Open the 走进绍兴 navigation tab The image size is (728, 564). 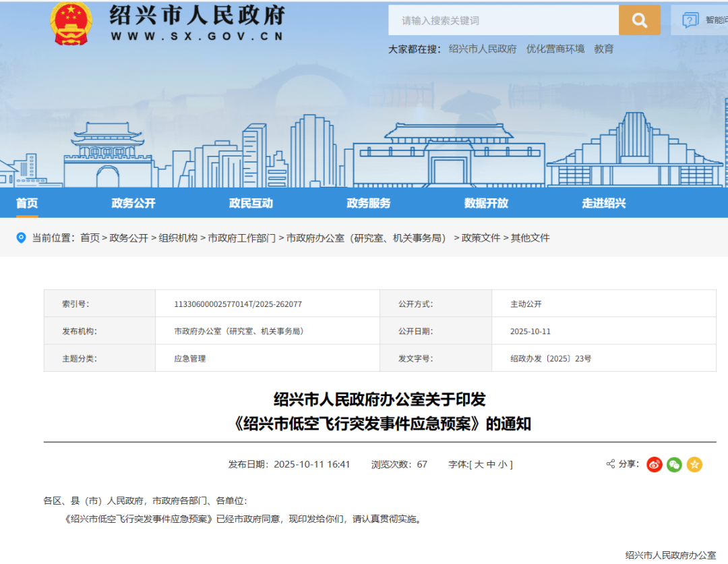pyautogui.click(x=604, y=203)
